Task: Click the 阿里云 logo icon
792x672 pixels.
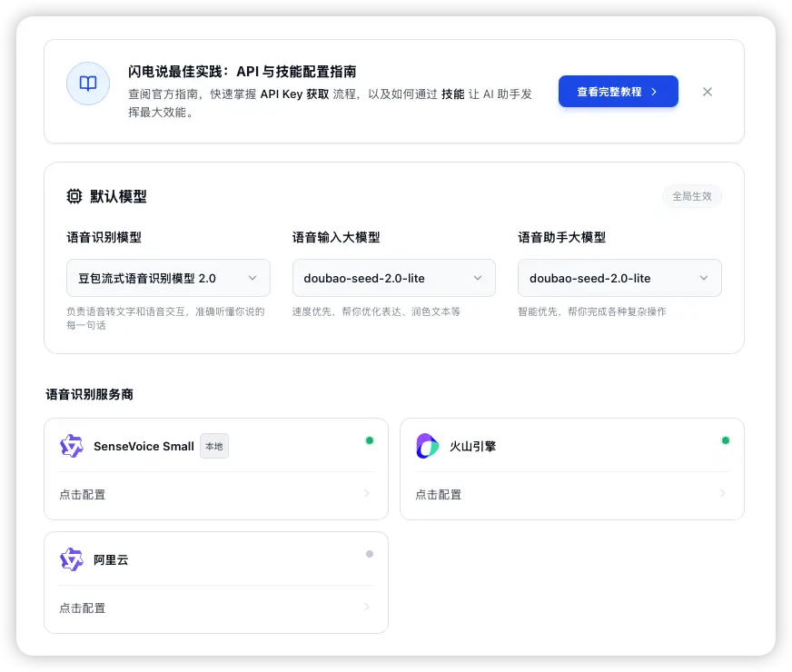Action: click(x=71, y=559)
